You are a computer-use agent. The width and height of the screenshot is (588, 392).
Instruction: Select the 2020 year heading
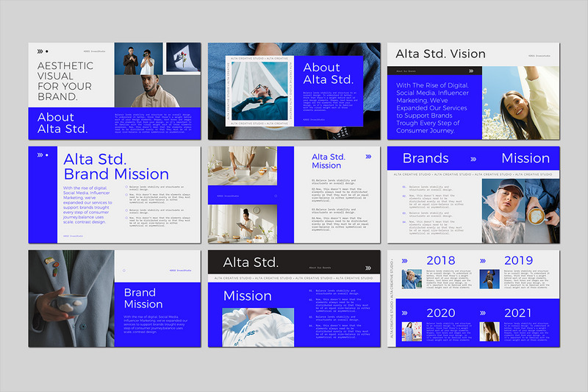tap(440, 313)
